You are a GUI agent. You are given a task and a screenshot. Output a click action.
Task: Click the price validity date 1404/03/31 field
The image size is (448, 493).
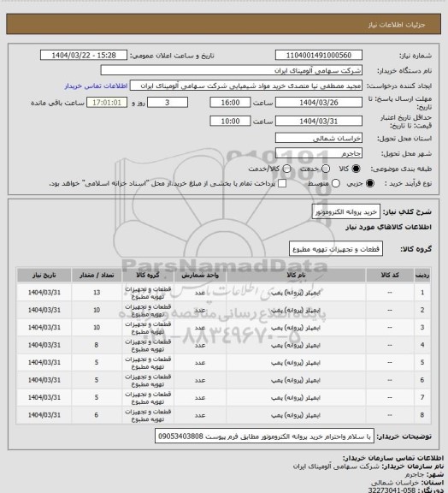click(x=319, y=121)
